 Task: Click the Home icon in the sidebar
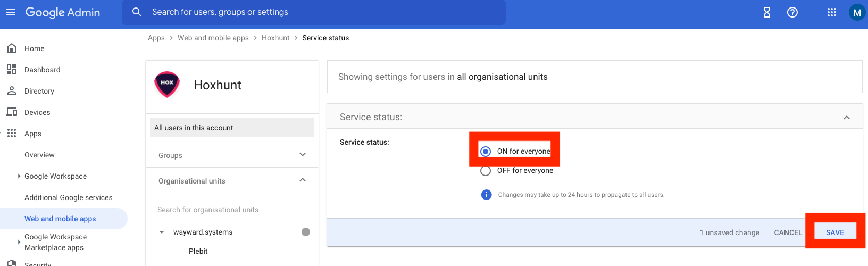[12, 48]
